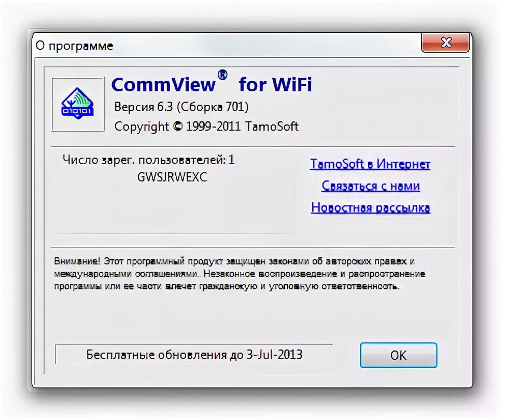Open the Новостная рассылка link
The width and height of the screenshot is (505, 420).
370,208
